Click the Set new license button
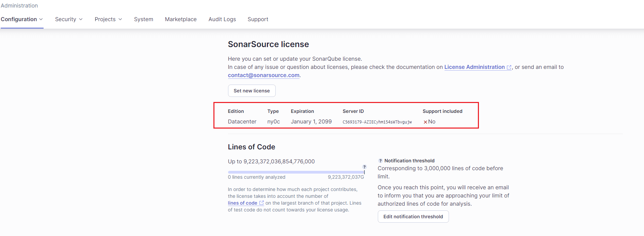The width and height of the screenshot is (644, 236). pyautogui.click(x=252, y=91)
